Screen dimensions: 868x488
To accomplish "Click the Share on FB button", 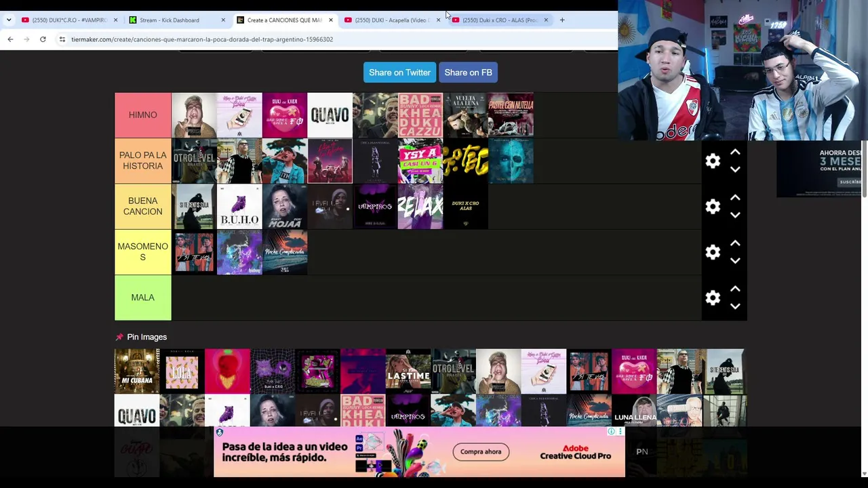I will [x=468, y=73].
